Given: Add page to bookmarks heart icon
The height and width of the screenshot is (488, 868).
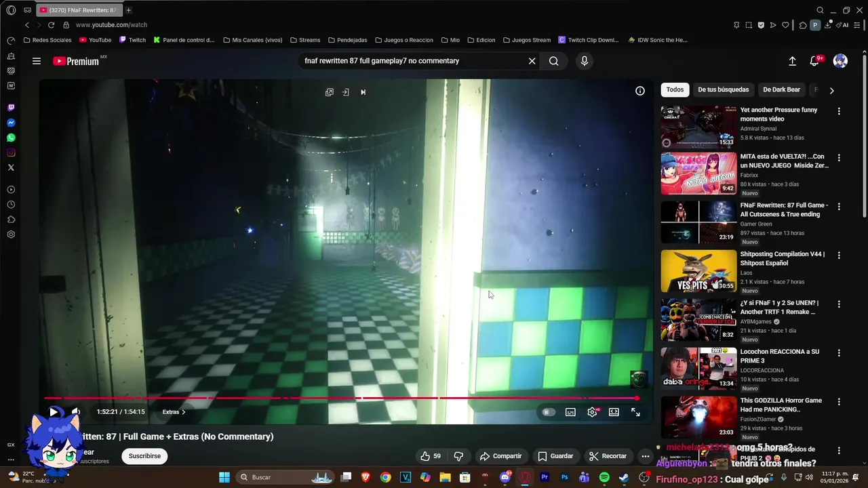Looking at the screenshot, I should point(785,25).
